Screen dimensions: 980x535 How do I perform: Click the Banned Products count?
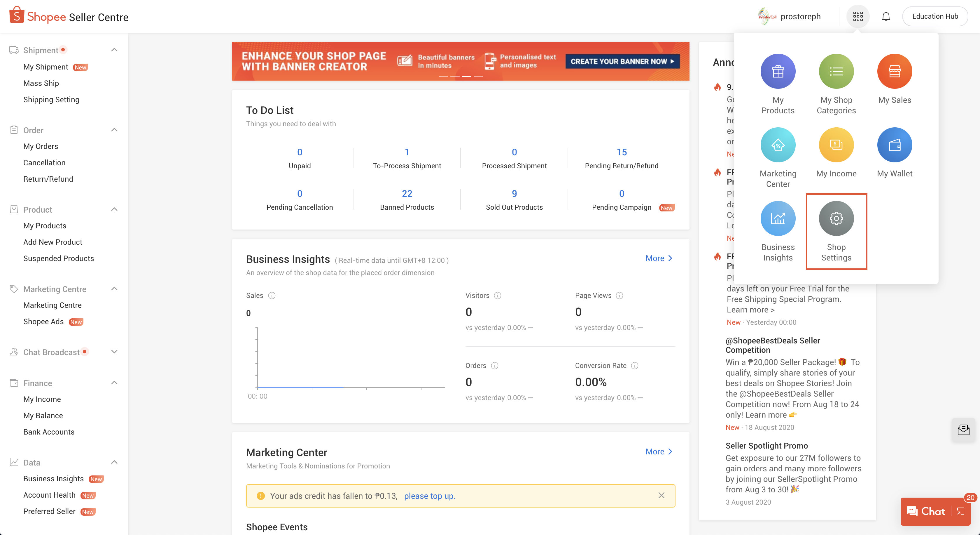click(x=407, y=193)
